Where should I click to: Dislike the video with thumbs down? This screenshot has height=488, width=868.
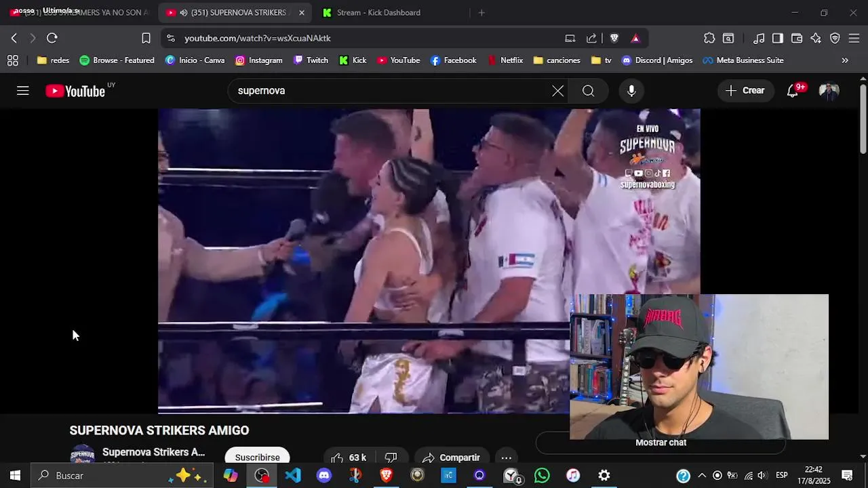[391, 457]
